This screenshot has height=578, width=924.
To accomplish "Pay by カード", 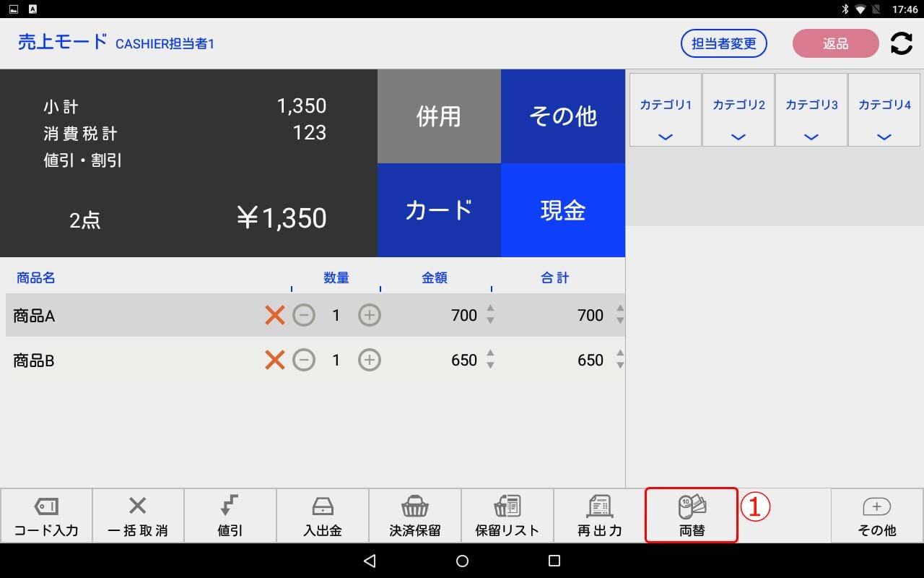I will 439,210.
